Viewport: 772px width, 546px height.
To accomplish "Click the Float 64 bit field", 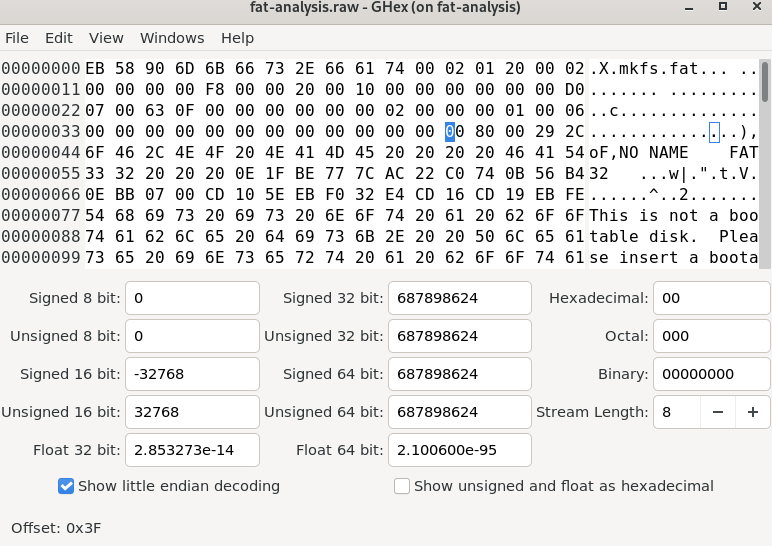I will [x=460, y=450].
